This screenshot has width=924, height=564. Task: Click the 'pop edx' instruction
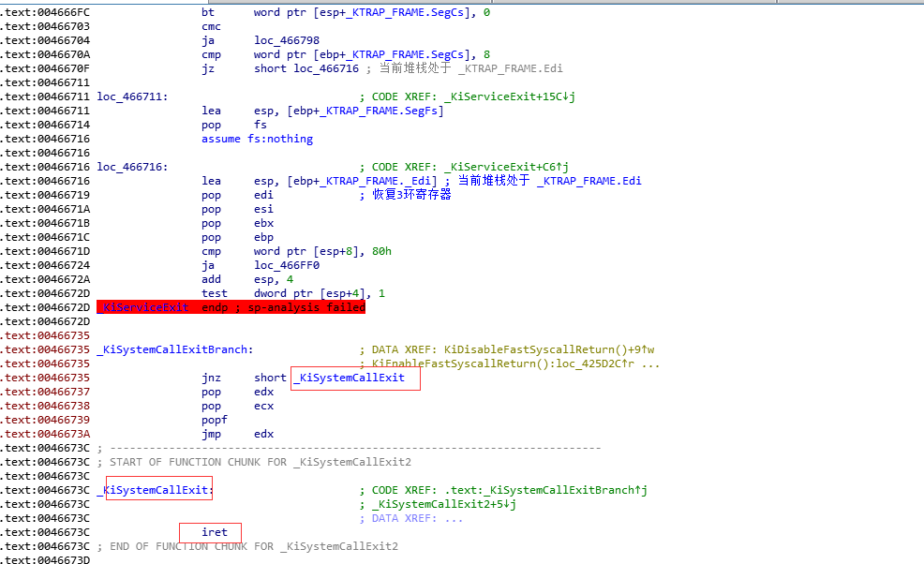coord(237,392)
